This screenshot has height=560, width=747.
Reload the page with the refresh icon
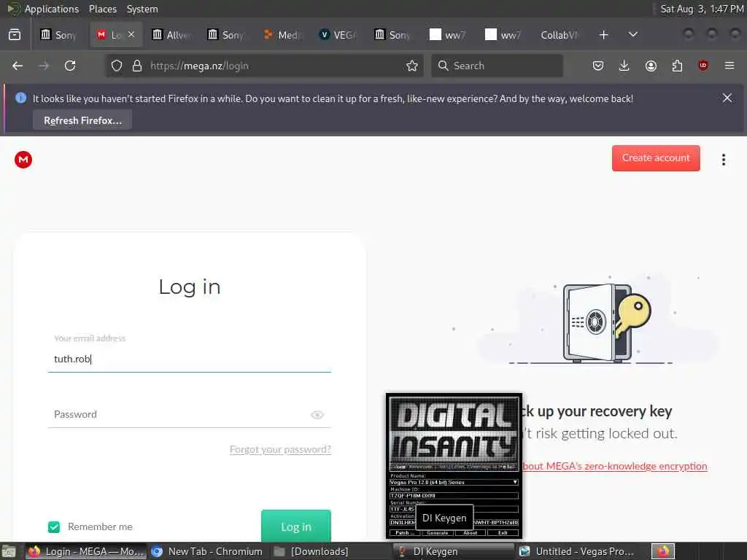pos(70,66)
